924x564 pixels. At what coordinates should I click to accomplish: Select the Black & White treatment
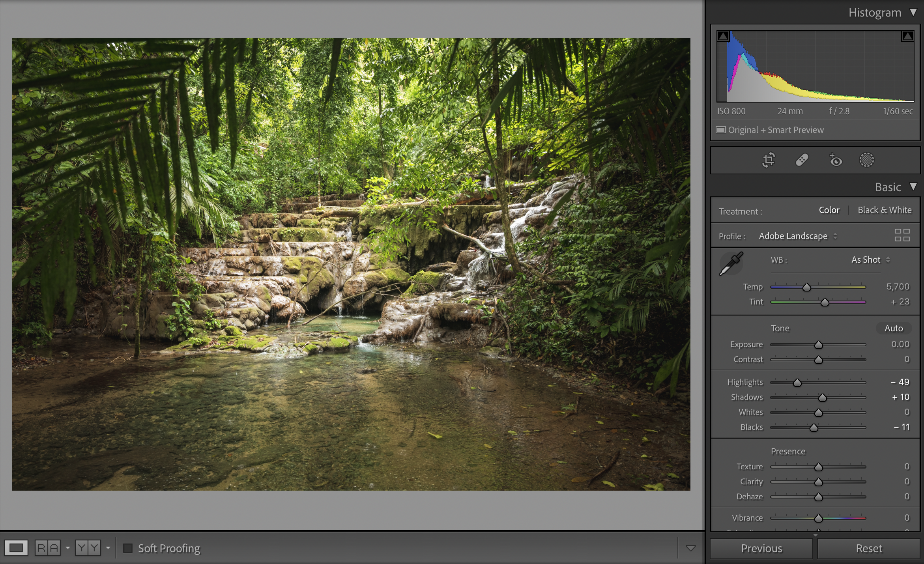pos(885,210)
